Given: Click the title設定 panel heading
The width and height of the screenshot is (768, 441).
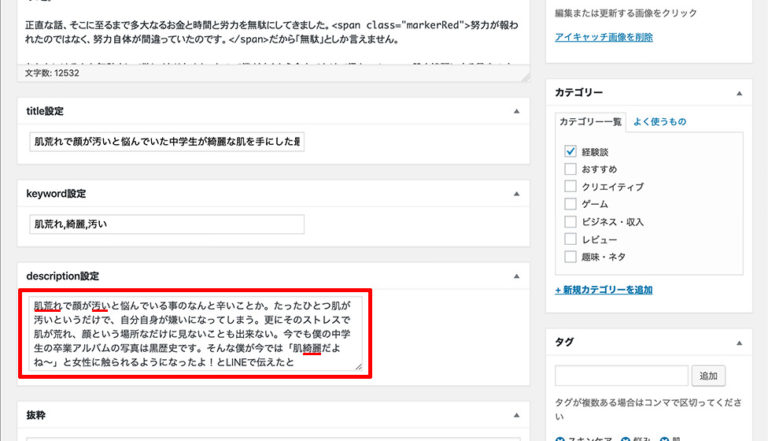Looking at the screenshot, I should tap(45, 111).
